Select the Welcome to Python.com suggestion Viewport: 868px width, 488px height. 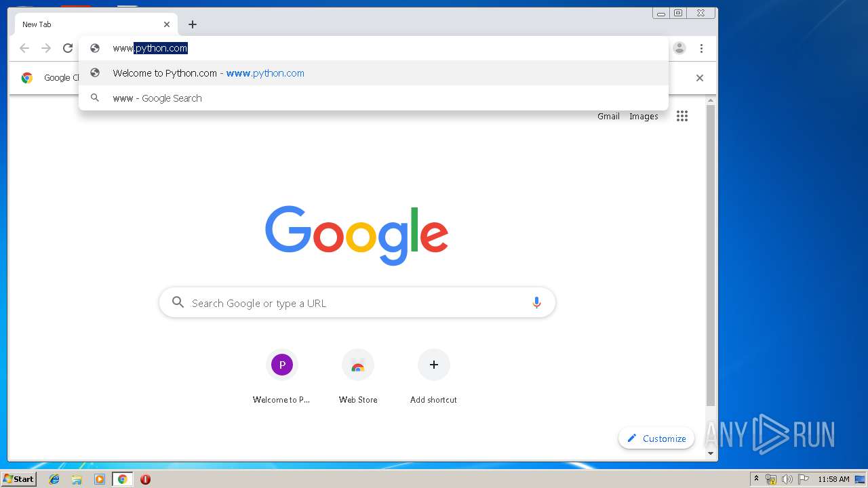[373, 73]
